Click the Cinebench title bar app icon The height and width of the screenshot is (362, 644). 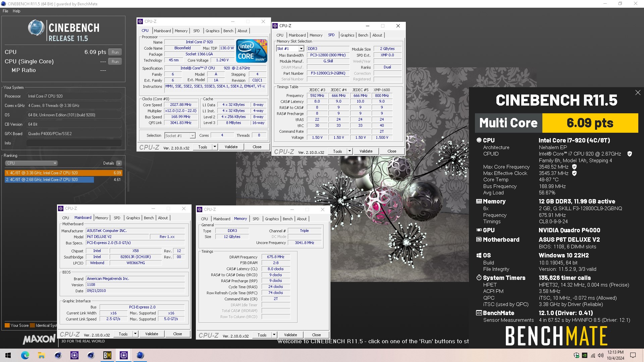tap(3, 4)
